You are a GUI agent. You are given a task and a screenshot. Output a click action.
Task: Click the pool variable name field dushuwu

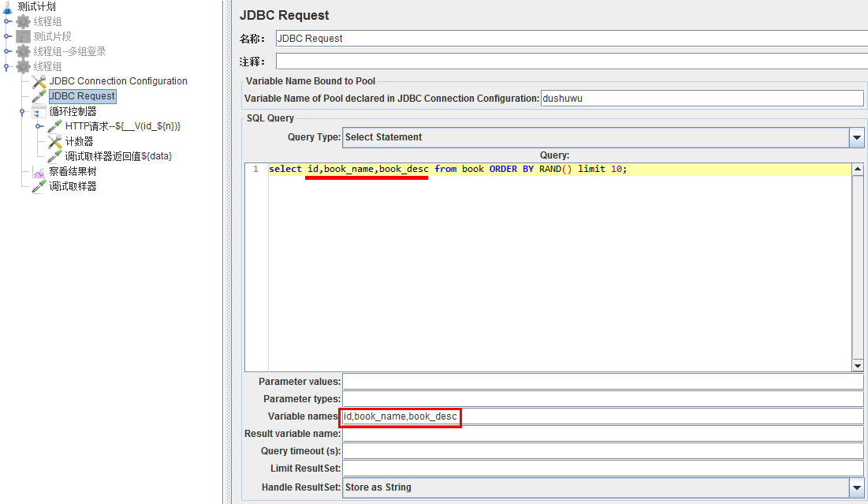click(702, 98)
